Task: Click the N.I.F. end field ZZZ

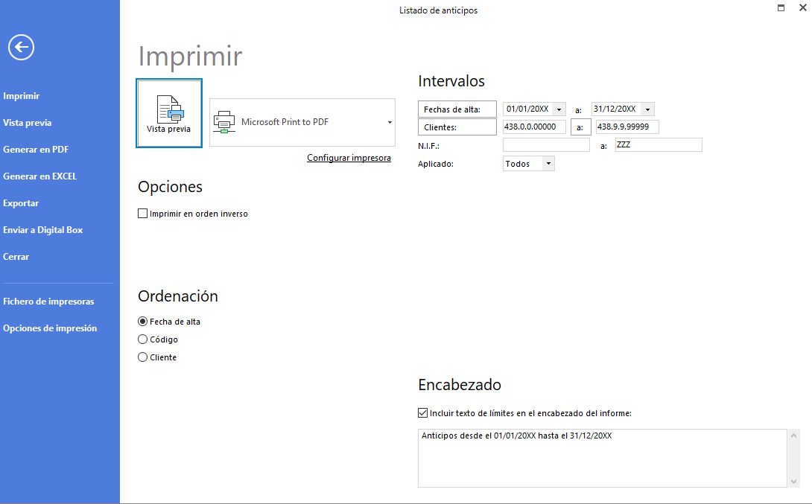Action: pos(659,145)
